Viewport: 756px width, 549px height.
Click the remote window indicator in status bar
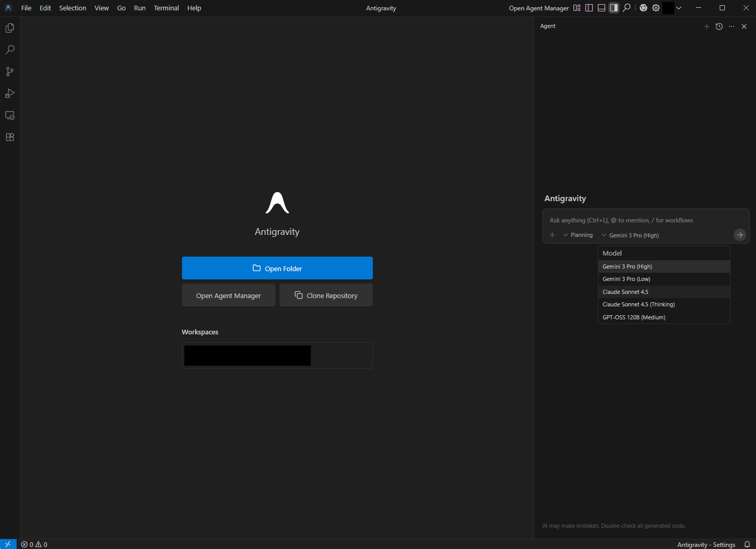[8, 544]
